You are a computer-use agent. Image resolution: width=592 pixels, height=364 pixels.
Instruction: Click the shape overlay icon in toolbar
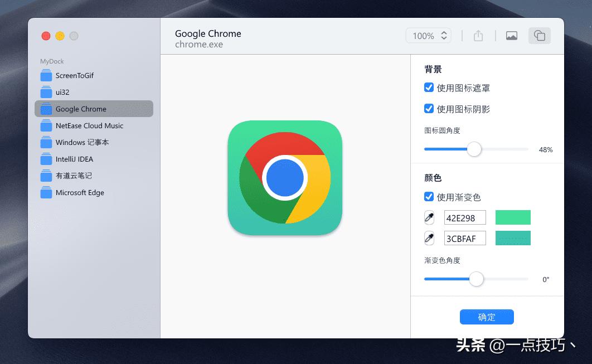tap(539, 35)
